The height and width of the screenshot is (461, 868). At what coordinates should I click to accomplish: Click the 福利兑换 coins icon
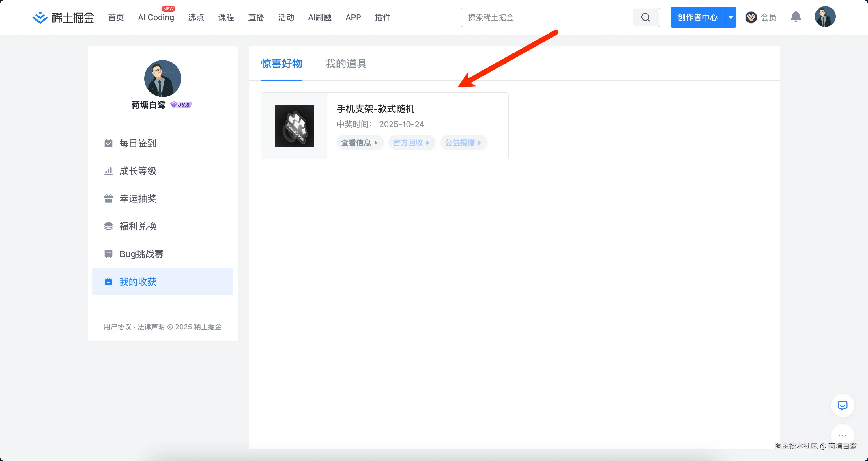point(108,226)
